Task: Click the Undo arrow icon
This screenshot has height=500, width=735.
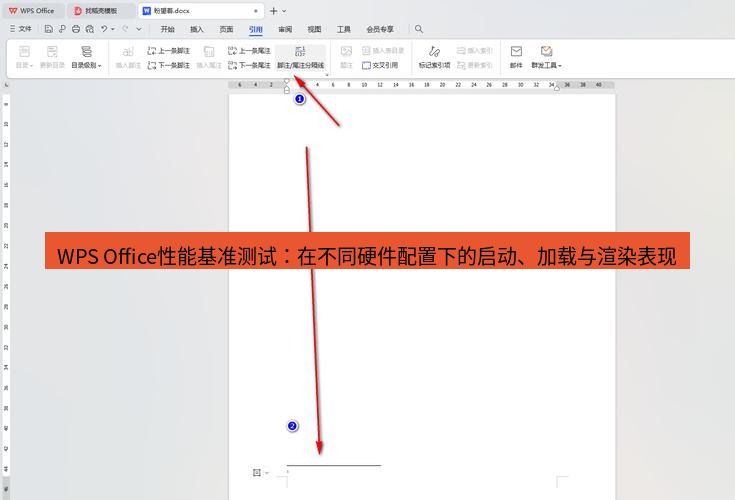Action: pyautogui.click(x=104, y=29)
